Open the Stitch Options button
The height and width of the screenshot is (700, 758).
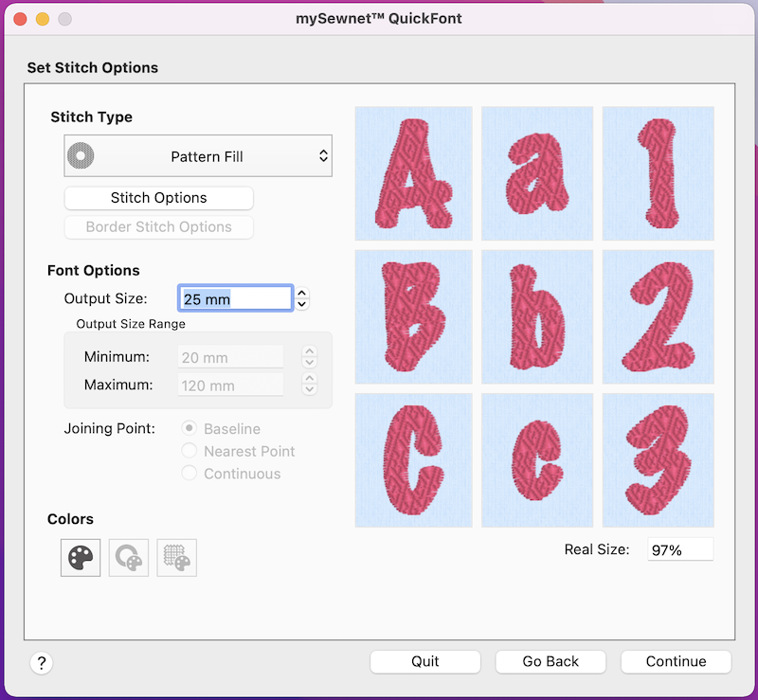coord(158,198)
